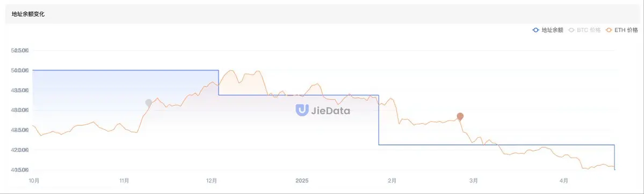Click the 地址余额变化 panel title
Viewport: 644px width, 194px height.
pos(28,14)
